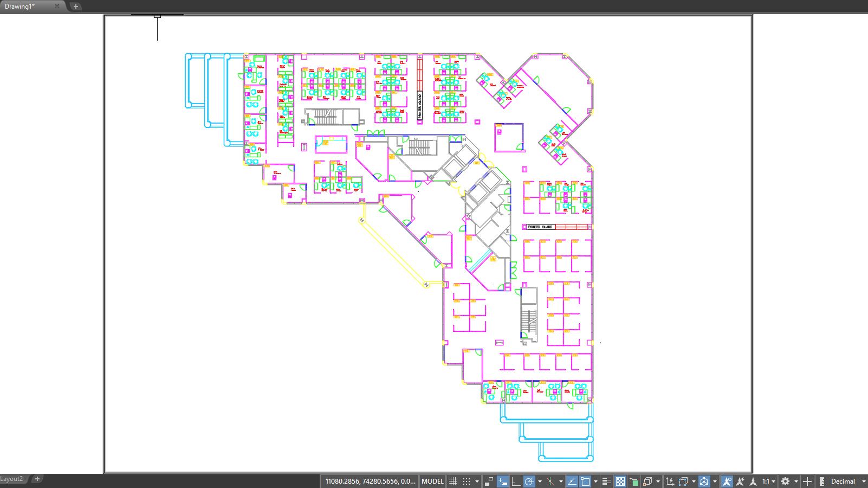The height and width of the screenshot is (488, 868).
Task: Toggle the drawing grid display icon
Action: (x=453, y=481)
